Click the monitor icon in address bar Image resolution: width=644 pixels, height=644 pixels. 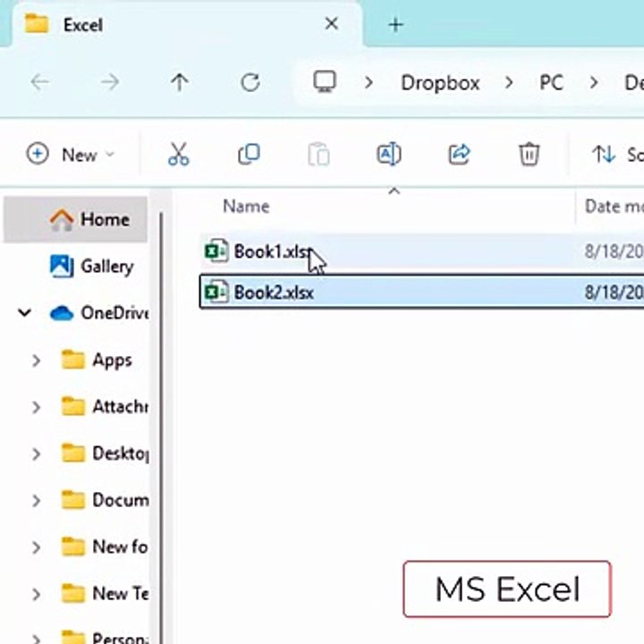[x=325, y=81]
